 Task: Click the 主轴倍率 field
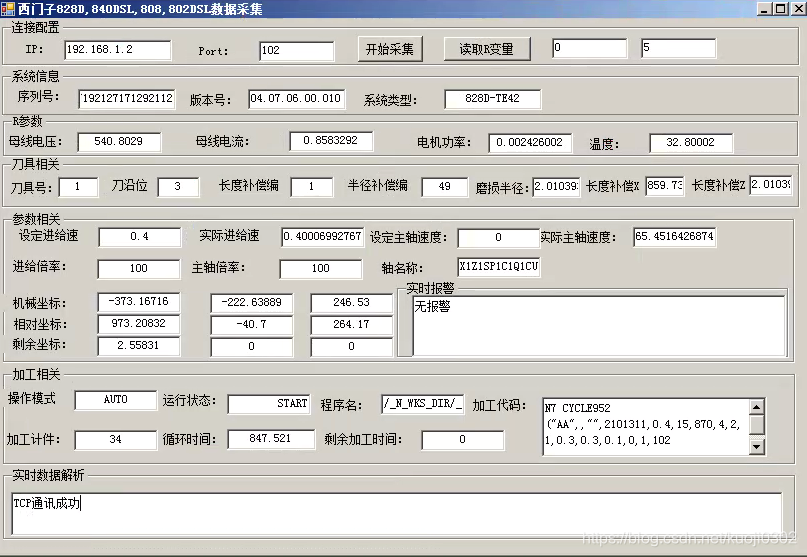tap(321, 269)
